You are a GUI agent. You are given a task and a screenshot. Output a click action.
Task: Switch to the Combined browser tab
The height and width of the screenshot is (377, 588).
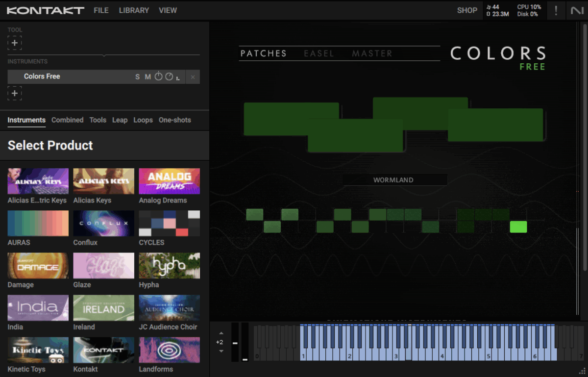pos(67,120)
